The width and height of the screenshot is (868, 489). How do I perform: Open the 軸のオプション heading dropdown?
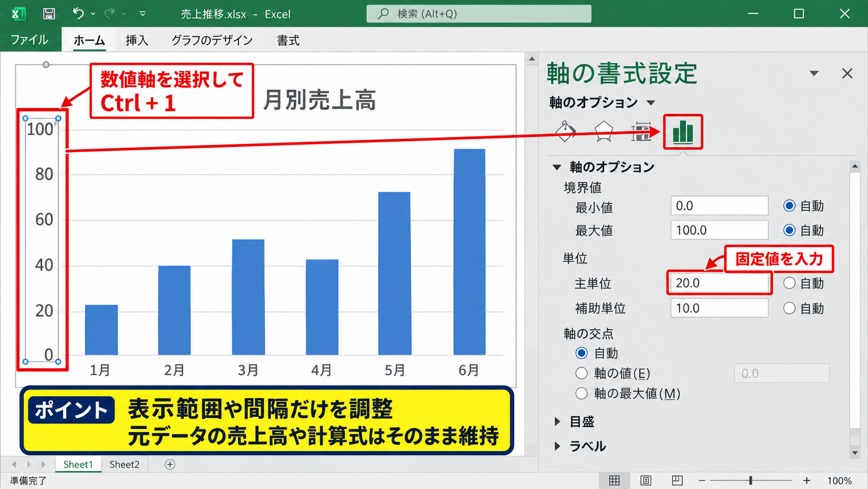[651, 102]
